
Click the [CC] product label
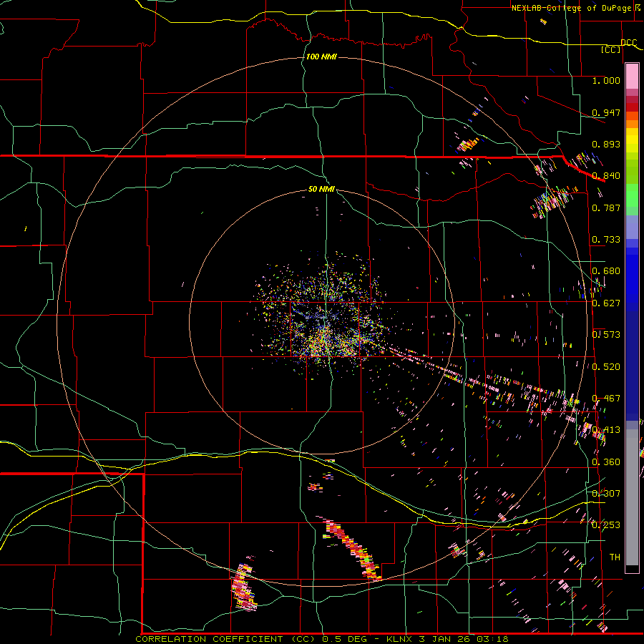click(x=611, y=49)
